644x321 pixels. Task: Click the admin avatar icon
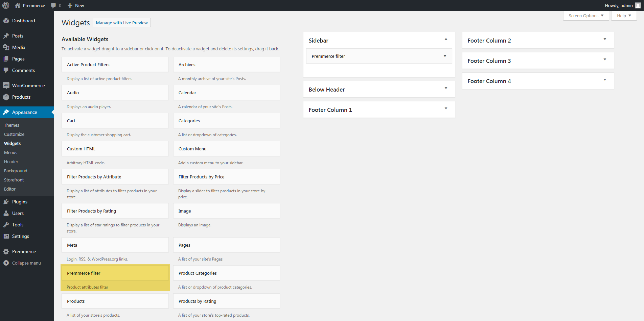pos(638,5)
